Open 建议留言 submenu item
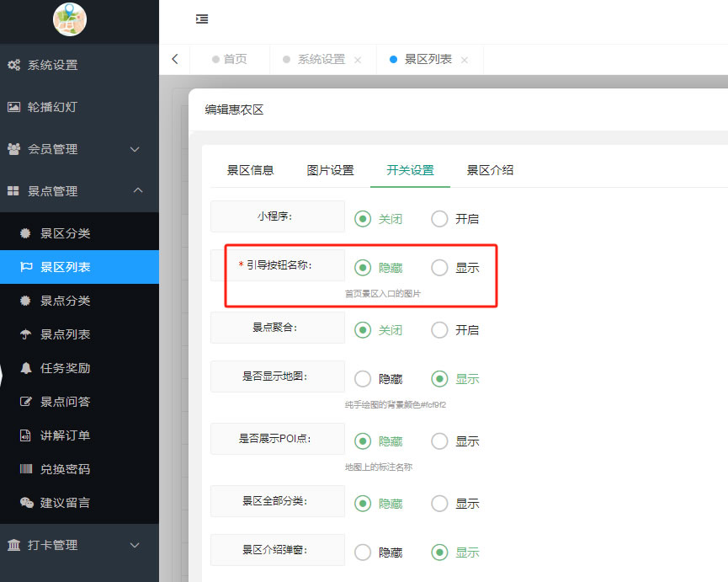 (x=79, y=503)
